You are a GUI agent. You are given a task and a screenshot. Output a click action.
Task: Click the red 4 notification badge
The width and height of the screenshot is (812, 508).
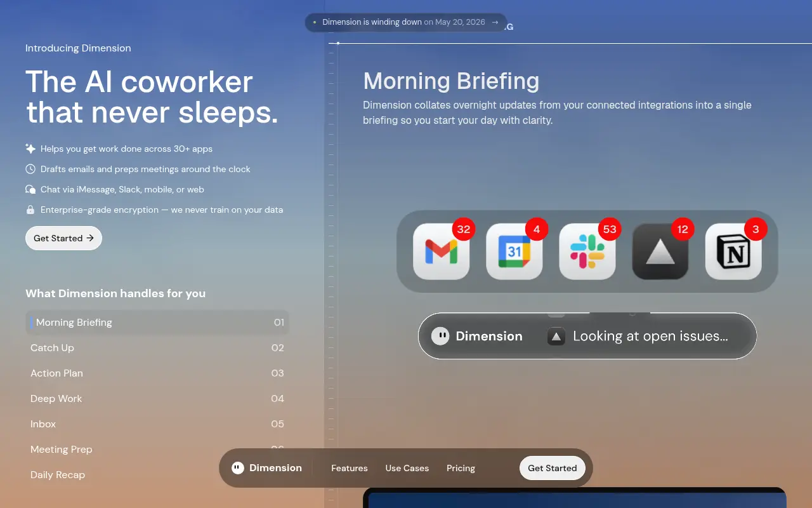click(x=537, y=229)
